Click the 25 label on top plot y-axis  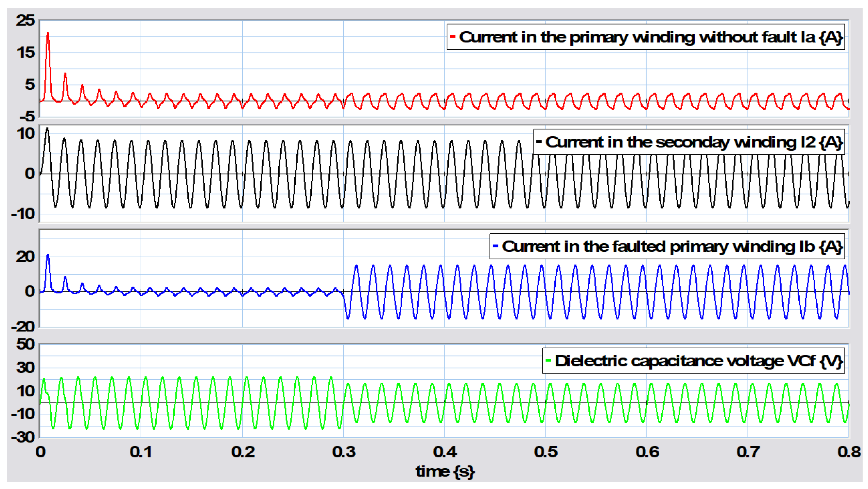coord(26,20)
